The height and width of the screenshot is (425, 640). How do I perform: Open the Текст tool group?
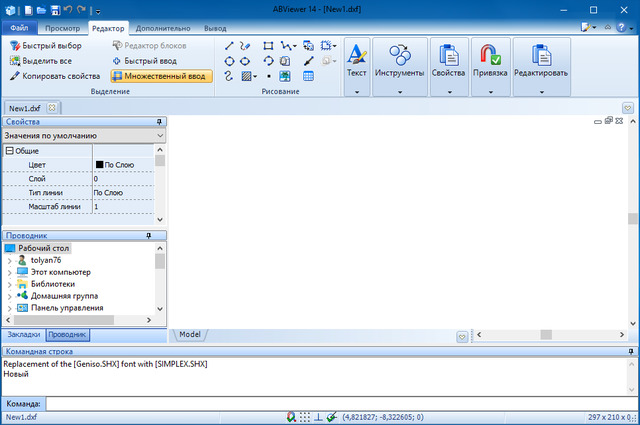356,59
